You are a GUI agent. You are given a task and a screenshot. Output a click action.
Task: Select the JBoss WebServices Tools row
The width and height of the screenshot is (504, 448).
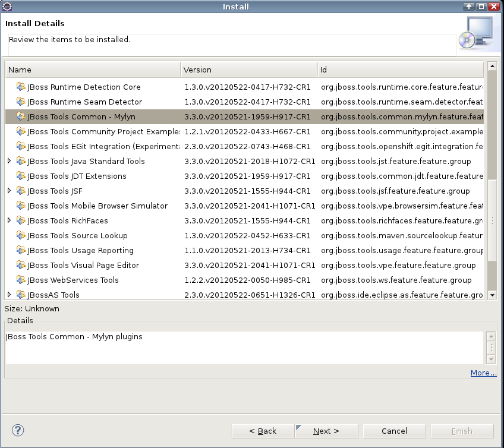pyautogui.click(x=245, y=280)
